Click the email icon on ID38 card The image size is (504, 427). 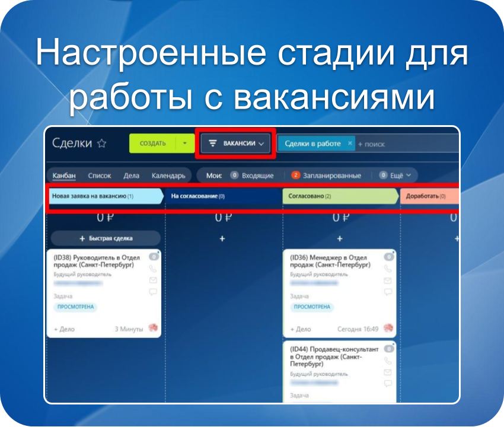point(153,281)
